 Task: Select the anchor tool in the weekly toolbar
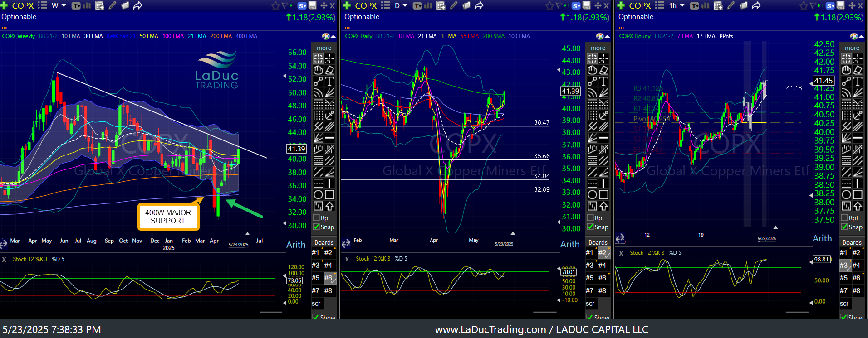pyautogui.click(x=330, y=115)
